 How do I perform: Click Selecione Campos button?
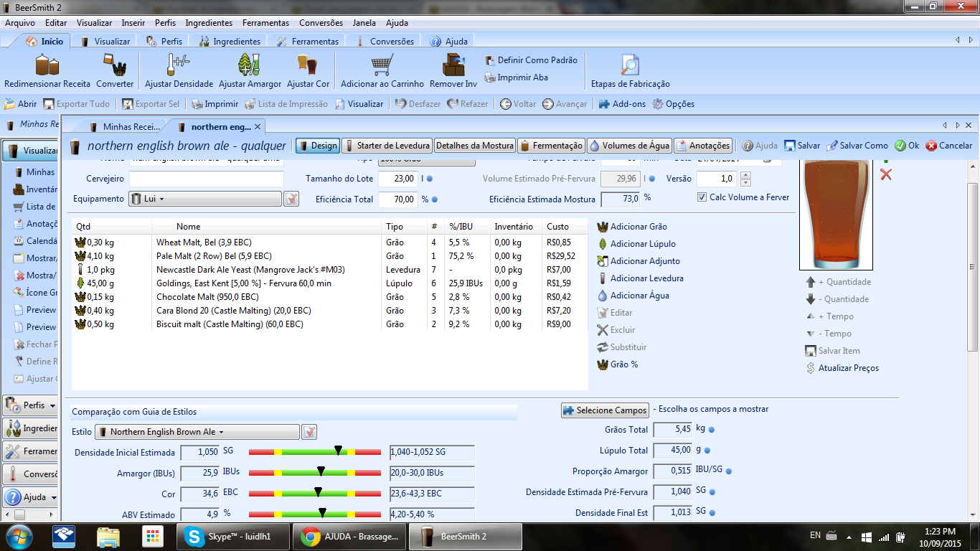point(605,410)
